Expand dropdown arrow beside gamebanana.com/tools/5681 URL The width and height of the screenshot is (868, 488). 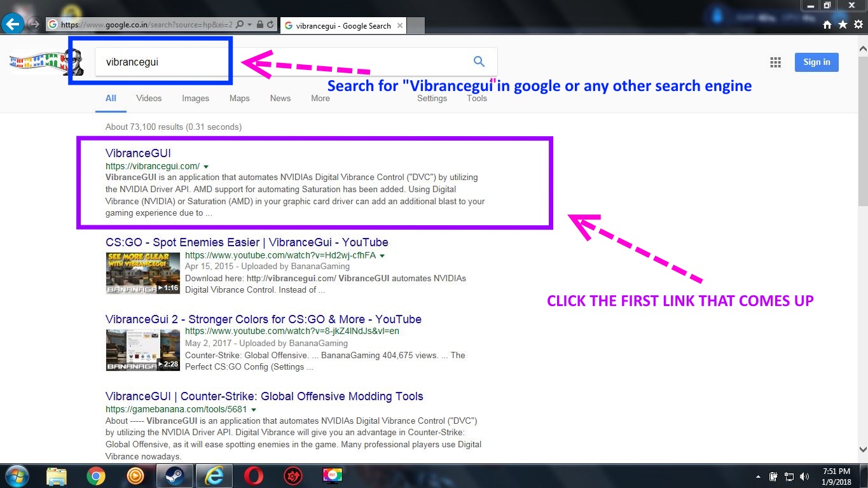tap(254, 410)
